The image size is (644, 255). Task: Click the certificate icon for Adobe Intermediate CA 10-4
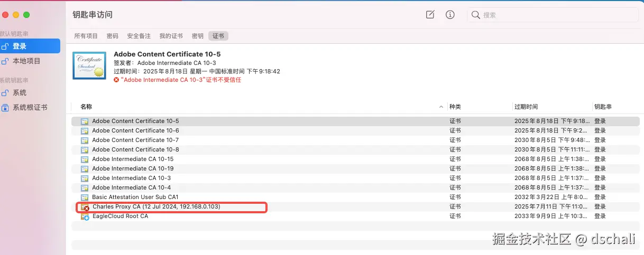[85, 188]
